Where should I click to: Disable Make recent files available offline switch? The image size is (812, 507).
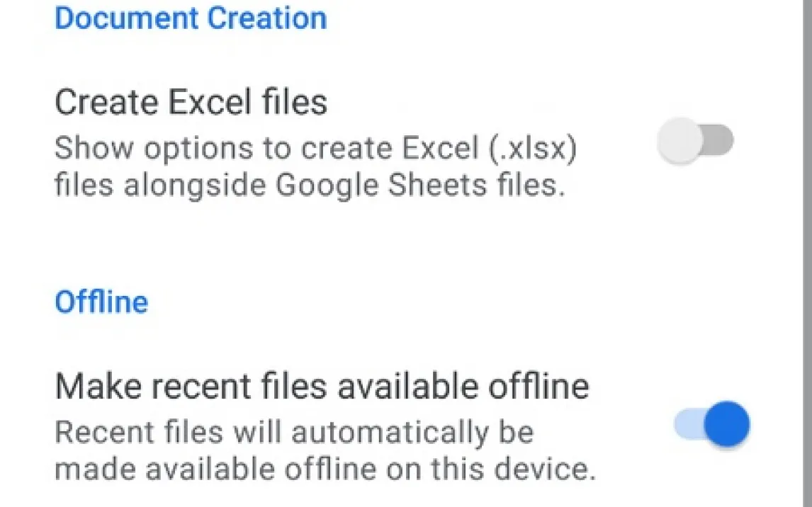coord(711,425)
